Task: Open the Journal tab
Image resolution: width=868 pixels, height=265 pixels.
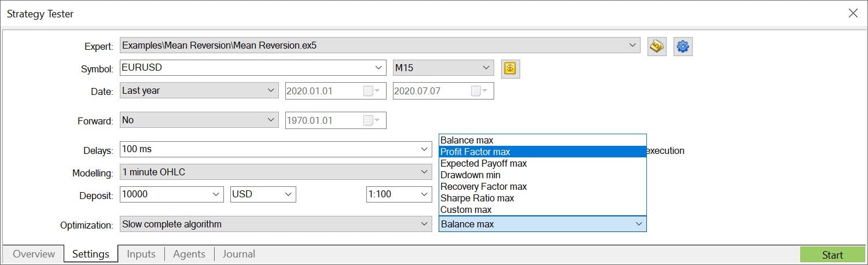Action: 238,254
